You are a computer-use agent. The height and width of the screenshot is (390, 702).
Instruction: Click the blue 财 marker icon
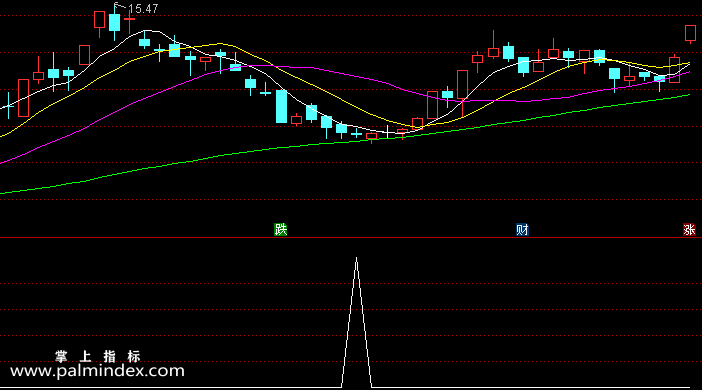pyautogui.click(x=522, y=230)
